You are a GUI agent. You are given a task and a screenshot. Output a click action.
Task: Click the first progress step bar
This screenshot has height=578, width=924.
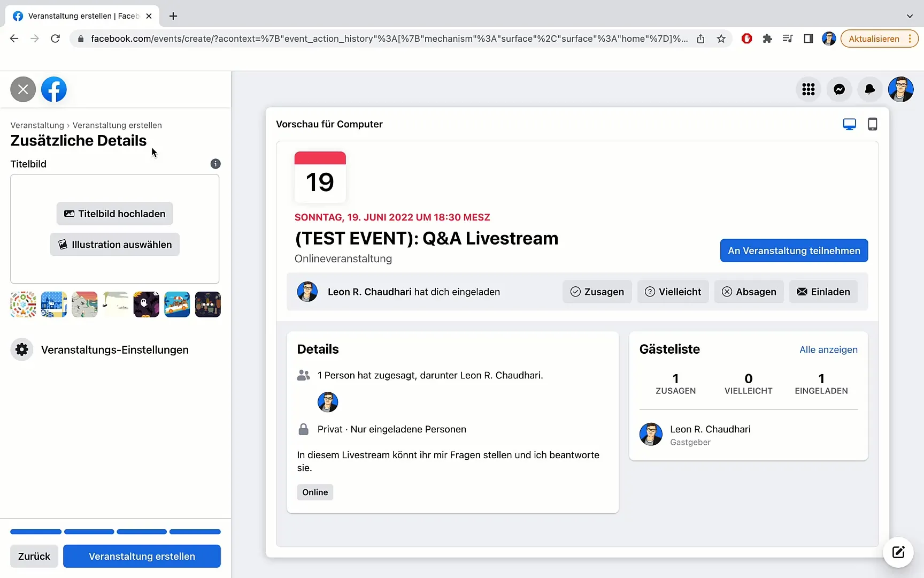coord(36,531)
